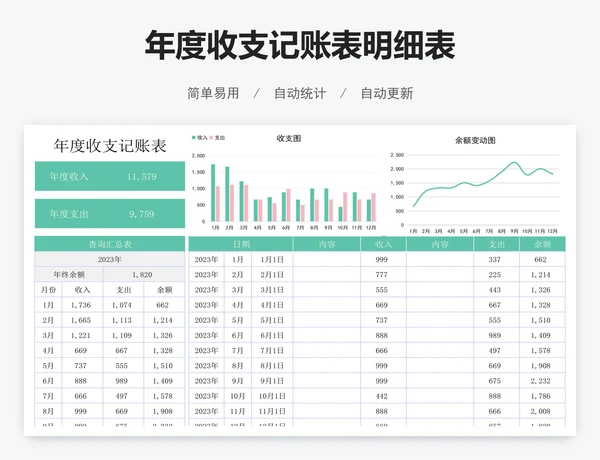
Task: Select the 余额 header in green detail header row
Action: coord(542,244)
